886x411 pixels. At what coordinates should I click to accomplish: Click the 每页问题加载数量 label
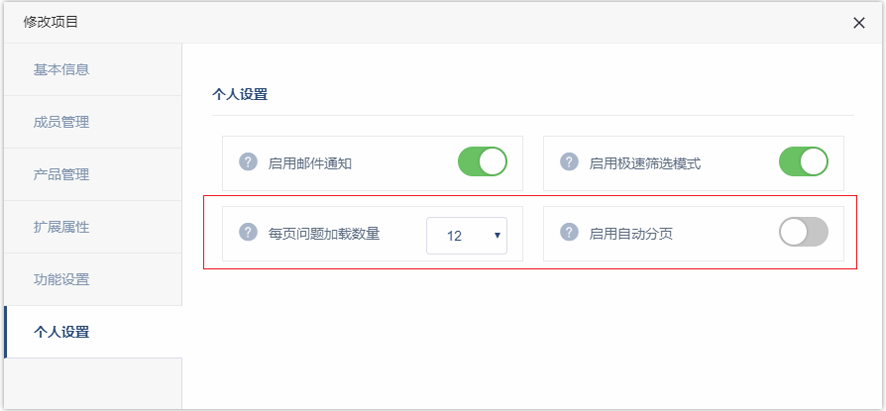pyautogui.click(x=324, y=234)
